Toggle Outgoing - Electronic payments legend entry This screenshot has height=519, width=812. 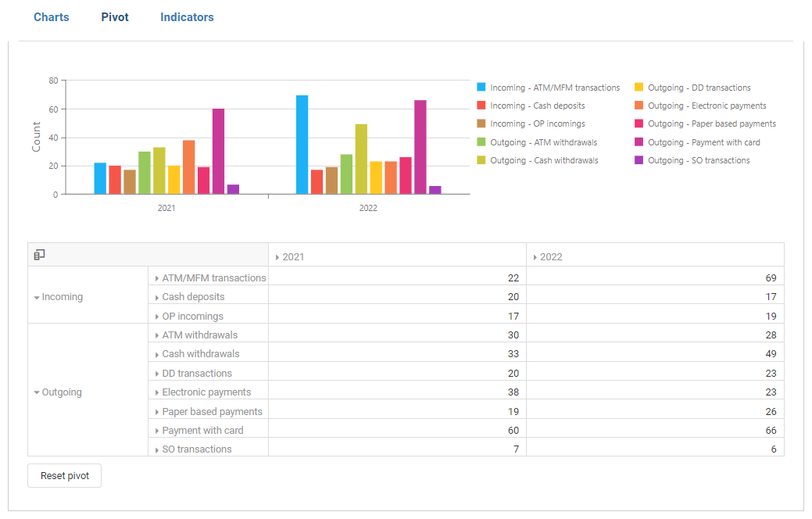706,106
